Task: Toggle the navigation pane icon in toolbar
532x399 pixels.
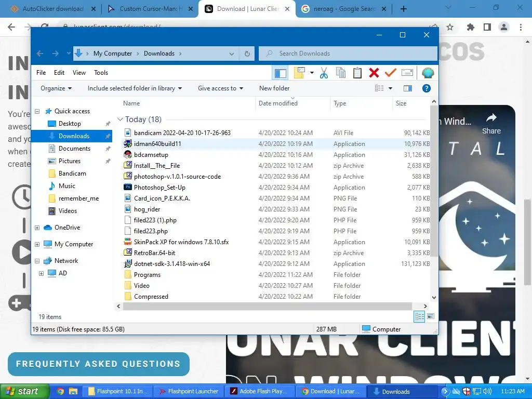Action: 281,73
